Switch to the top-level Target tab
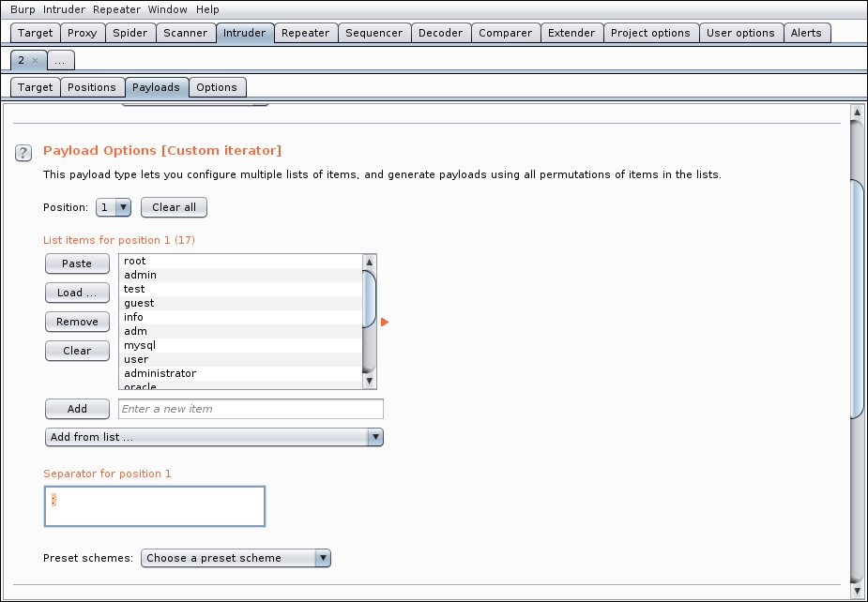 (x=36, y=33)
